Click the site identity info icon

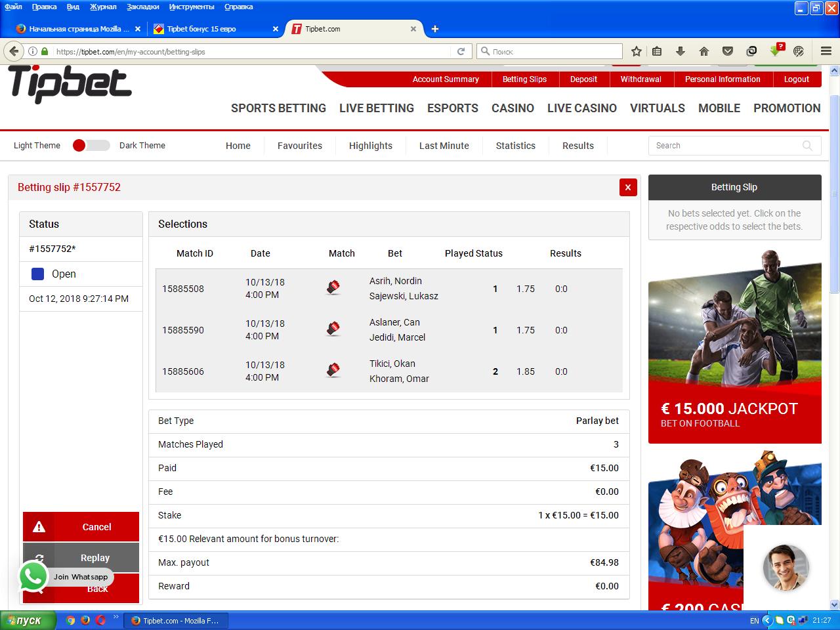(x=33, y=51)
